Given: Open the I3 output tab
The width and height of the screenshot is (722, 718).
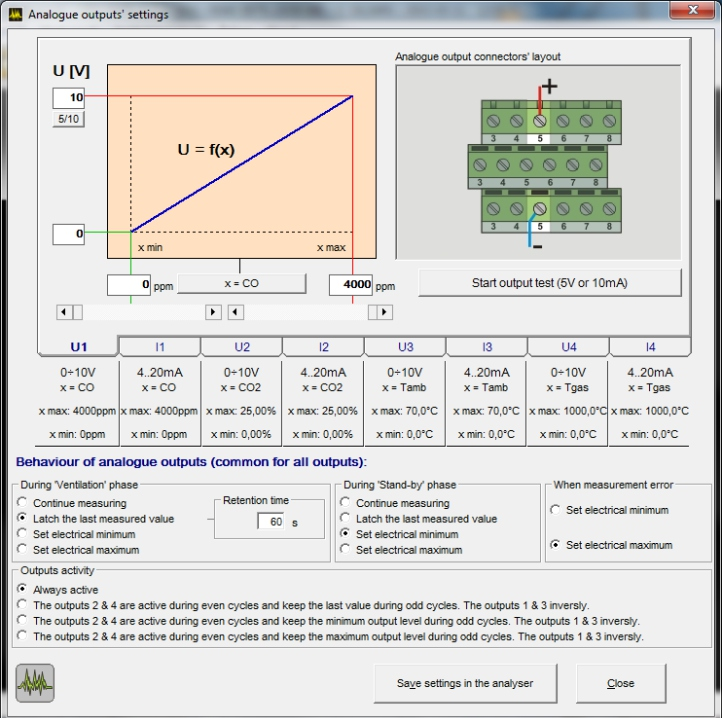Looking at the screenshot, I should [x=487, y=346].
